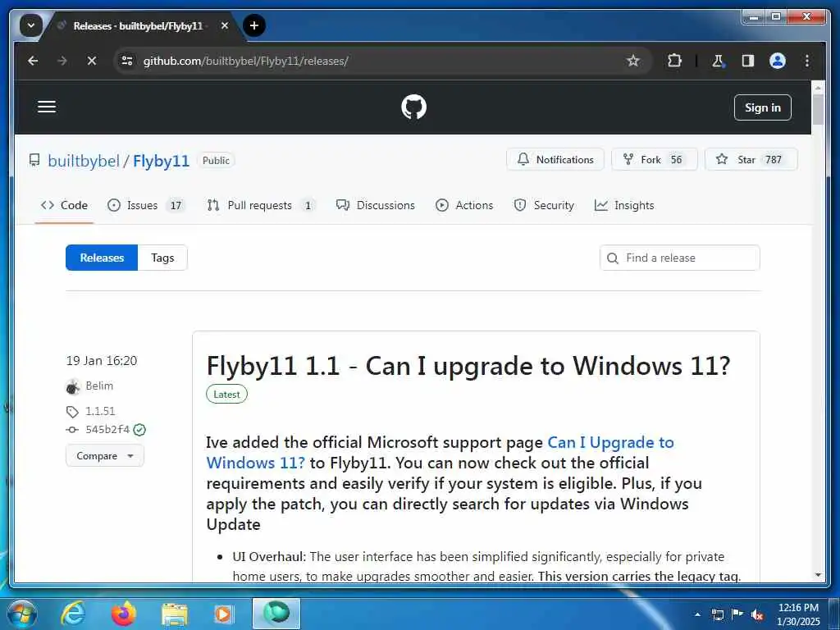The height and width of the screenshot is (630, 840).
Task: Click the Notifications bell button
Action: click(555, 160)
